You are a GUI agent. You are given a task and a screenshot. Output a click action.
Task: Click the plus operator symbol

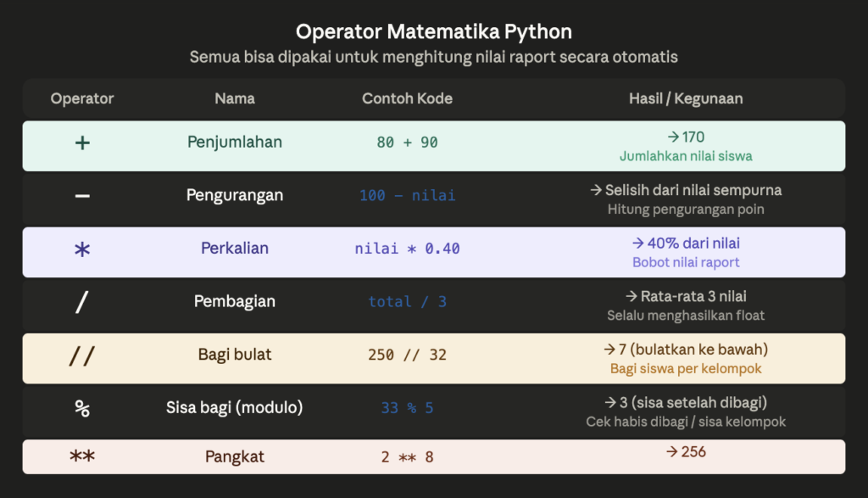point(82,143)
